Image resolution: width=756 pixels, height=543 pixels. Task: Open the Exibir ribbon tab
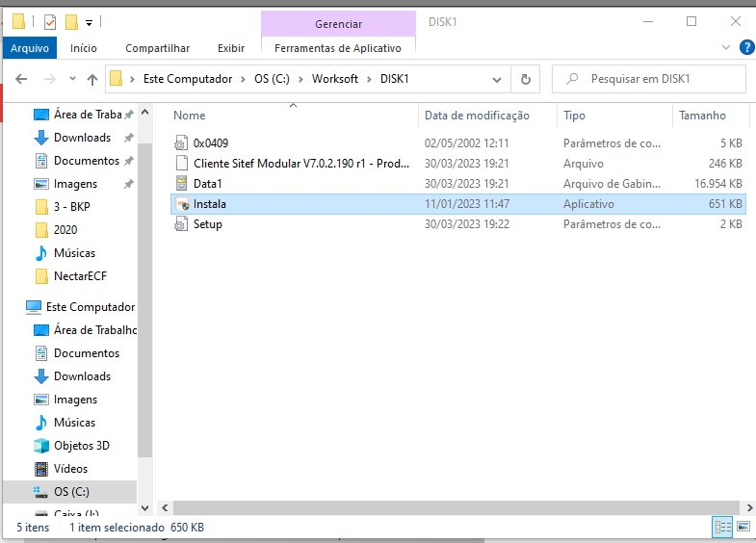click(x=230, y=48)
